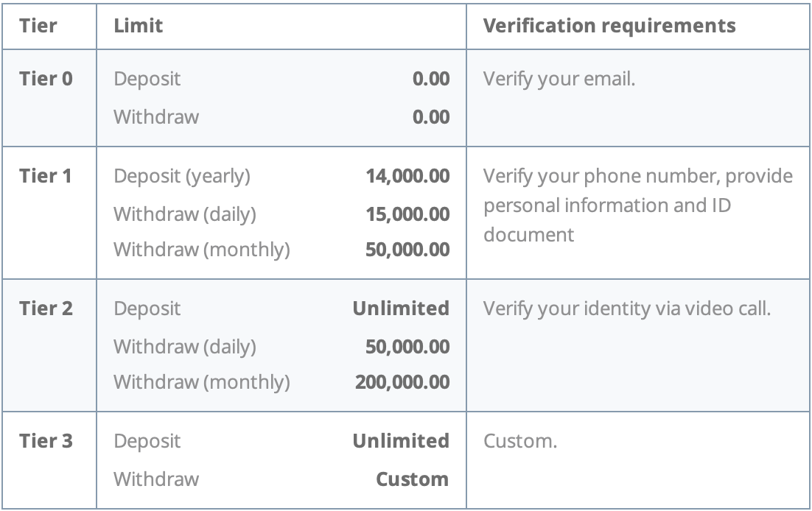The image size is (812, 511).
Task: Click Tier 1 monthly withdraw 50,000.00 value
Action: coord(407,250)
